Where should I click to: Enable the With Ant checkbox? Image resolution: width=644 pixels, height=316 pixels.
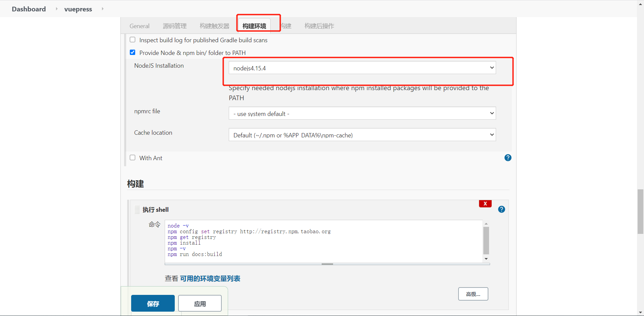click(x=132, y=157)
